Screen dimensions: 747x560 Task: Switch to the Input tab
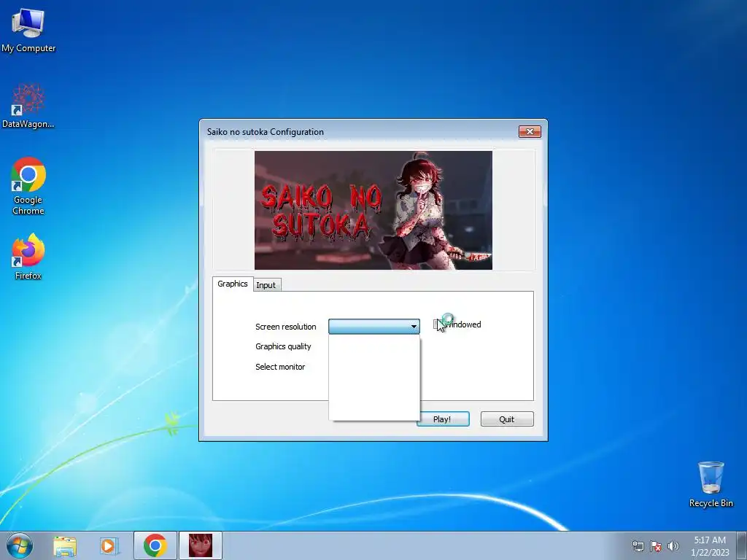[266, 285]
